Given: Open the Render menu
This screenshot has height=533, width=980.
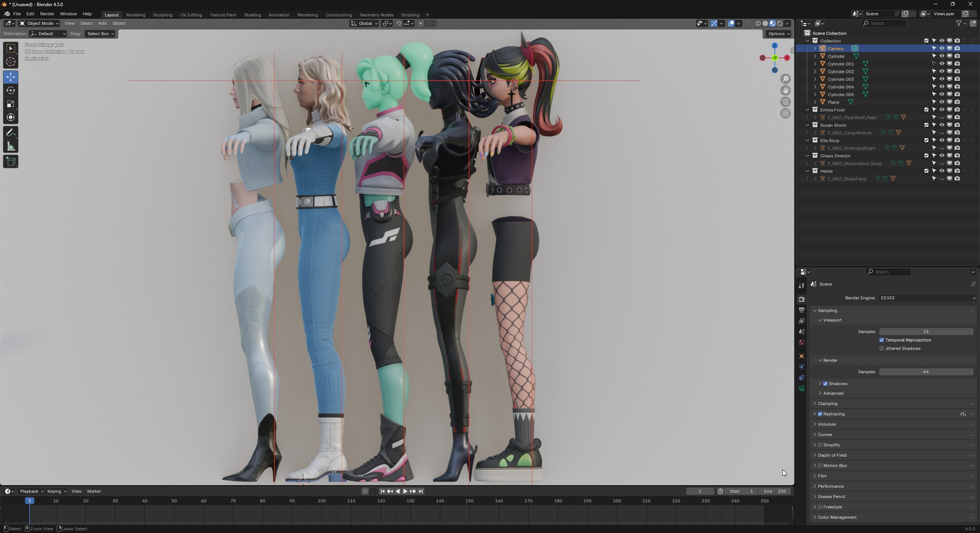Looking at the screenshot, I should [x=47, y=14].
